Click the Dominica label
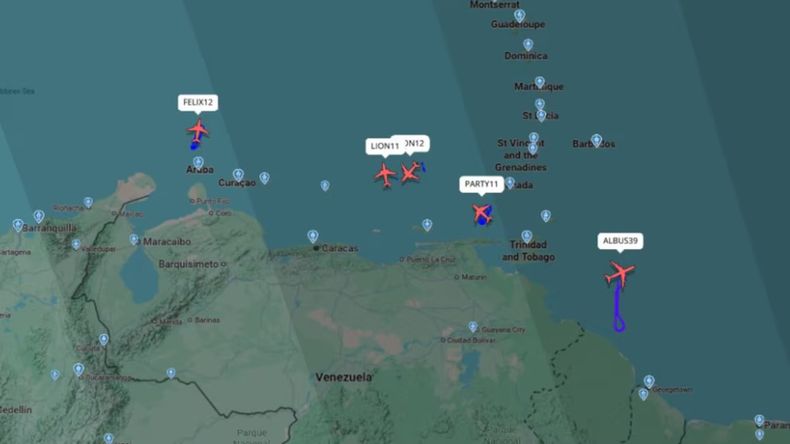 [526, 56]
